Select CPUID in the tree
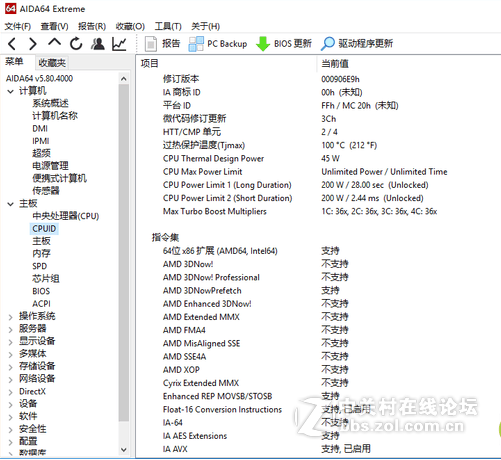 pyautogui.click(x=44, y=229)
